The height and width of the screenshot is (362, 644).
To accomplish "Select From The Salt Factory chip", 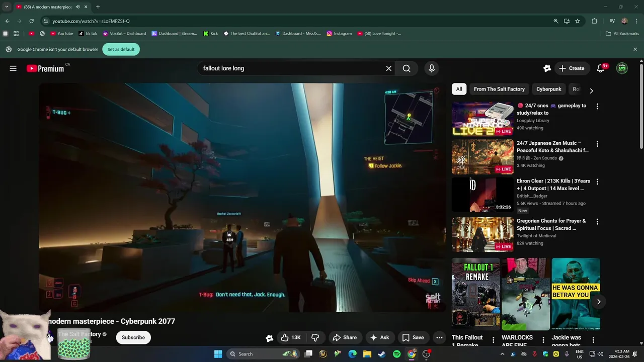I will click(499, 89).
